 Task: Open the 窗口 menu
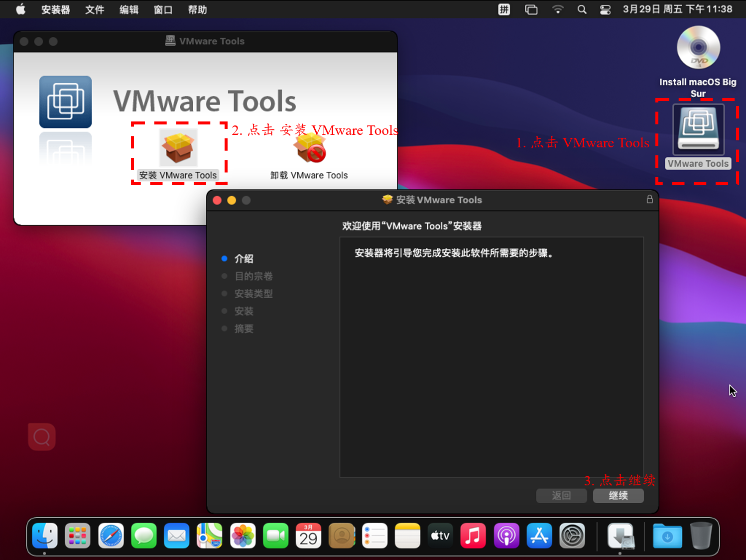click(x=163, y=9)
